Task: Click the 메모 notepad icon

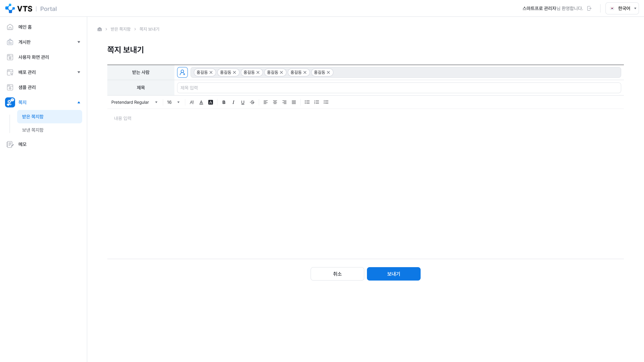Action: pos(10,144)
